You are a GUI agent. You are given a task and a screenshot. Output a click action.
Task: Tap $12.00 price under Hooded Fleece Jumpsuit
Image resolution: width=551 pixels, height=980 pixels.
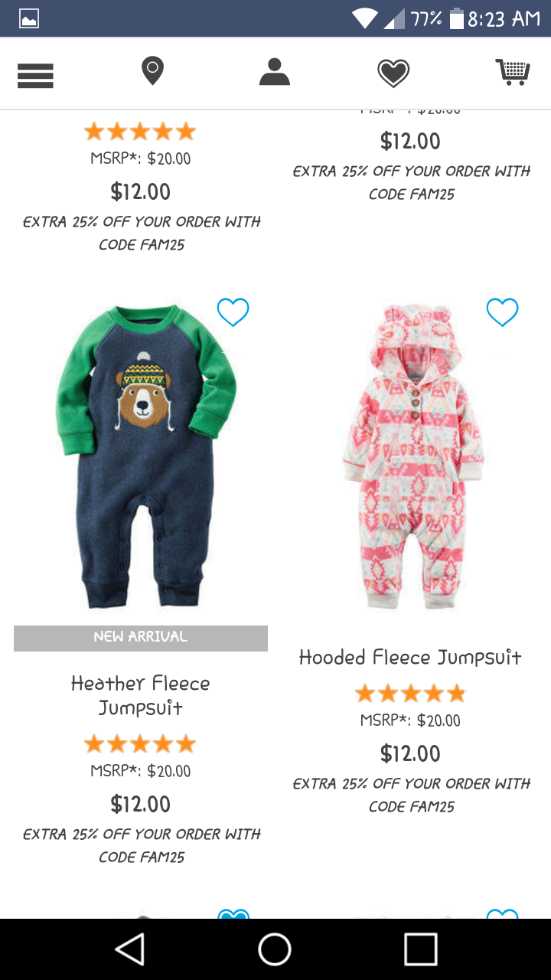pos(410,753)
